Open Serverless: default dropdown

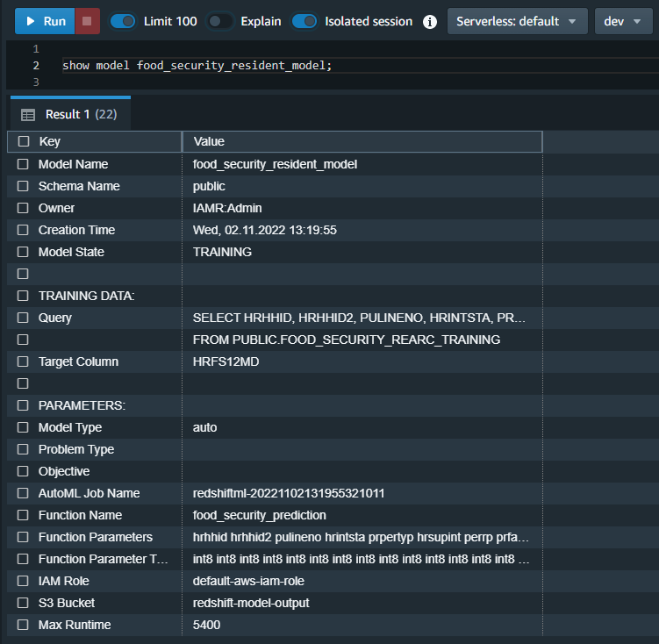(518, 21)
